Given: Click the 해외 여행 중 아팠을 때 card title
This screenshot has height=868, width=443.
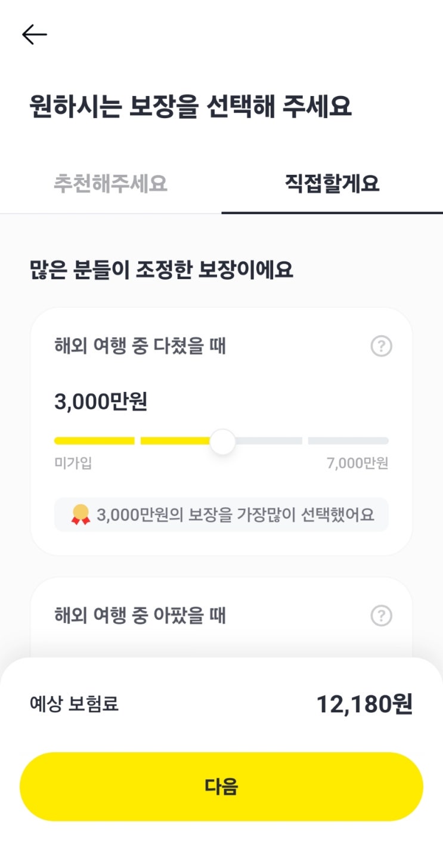Looking at the screenshot, I should pyautogui.click(x=140, y=616).
